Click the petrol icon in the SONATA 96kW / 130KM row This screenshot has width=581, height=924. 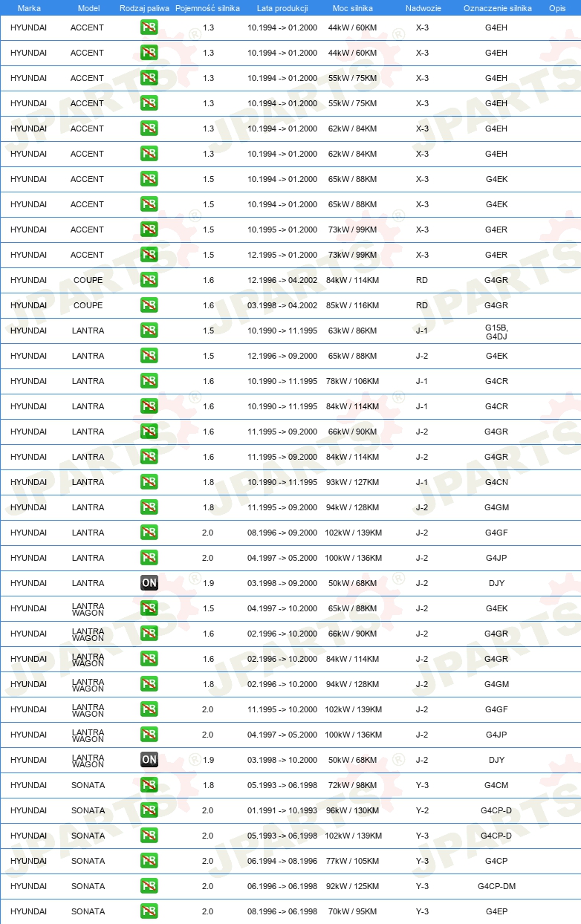point(149,810)
